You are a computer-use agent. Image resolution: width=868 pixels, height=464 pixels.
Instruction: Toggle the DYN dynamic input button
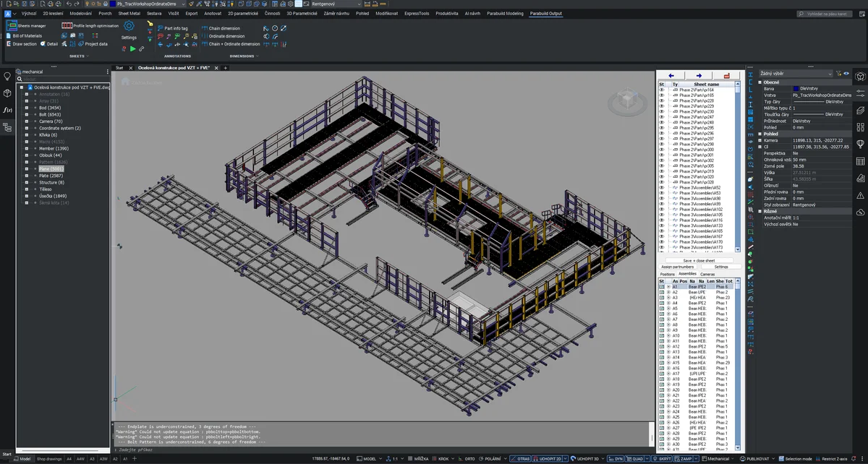tap(617, 458)
